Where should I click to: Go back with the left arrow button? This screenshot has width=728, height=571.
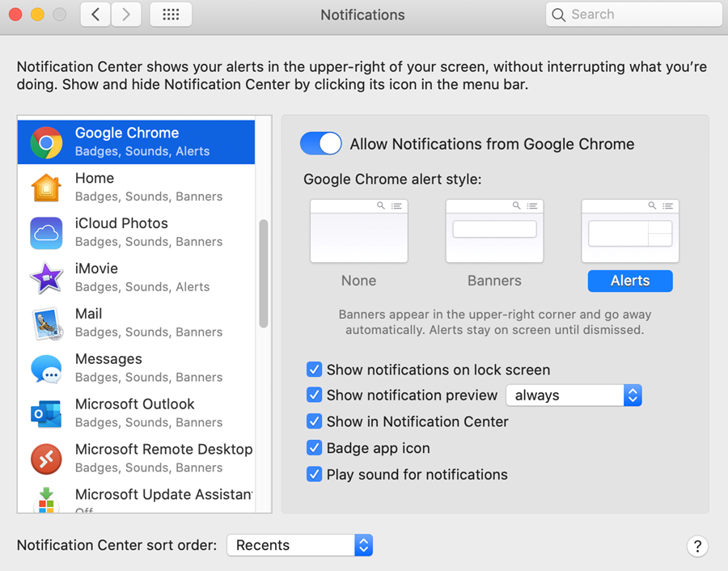[x=95, y=15]
